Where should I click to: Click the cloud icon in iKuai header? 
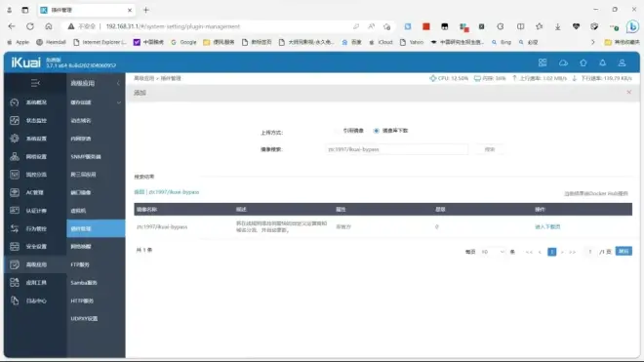[x=563, y=62]
